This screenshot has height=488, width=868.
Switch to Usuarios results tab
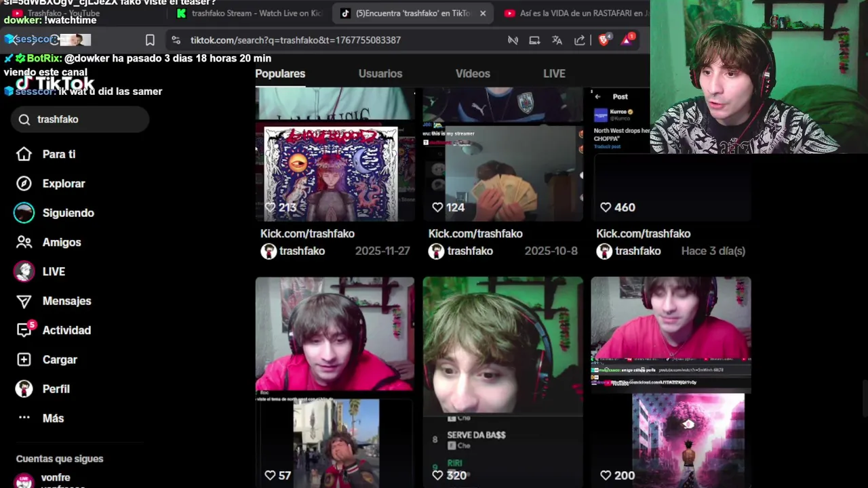pyautogui.click(x=380, y=74)
